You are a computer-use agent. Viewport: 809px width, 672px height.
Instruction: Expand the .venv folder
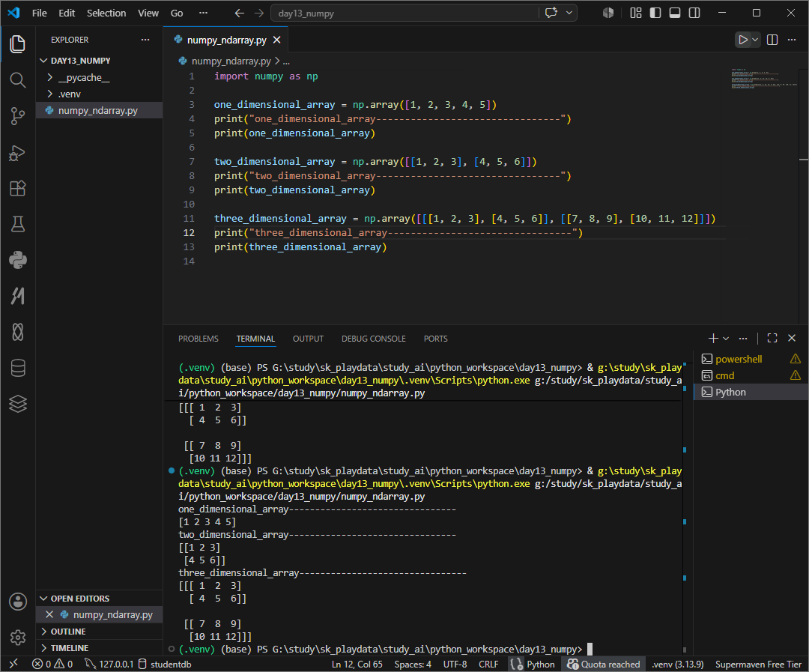(x=99, y=94)
